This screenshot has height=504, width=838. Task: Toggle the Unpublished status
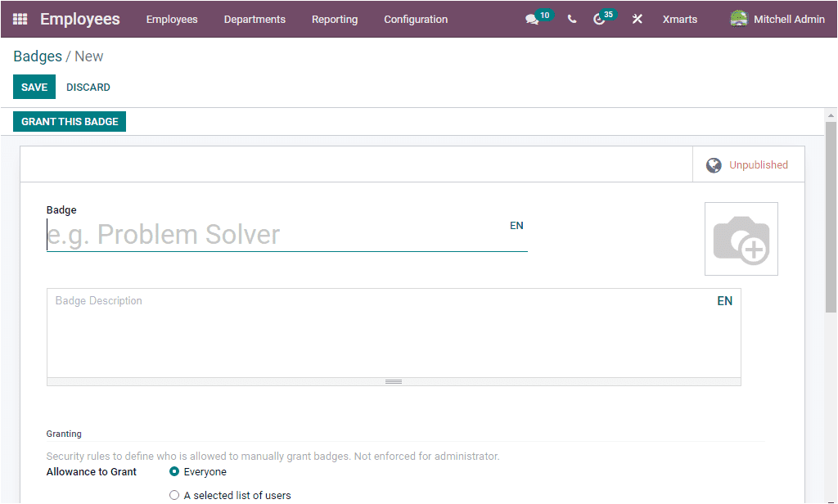[759, 164]
